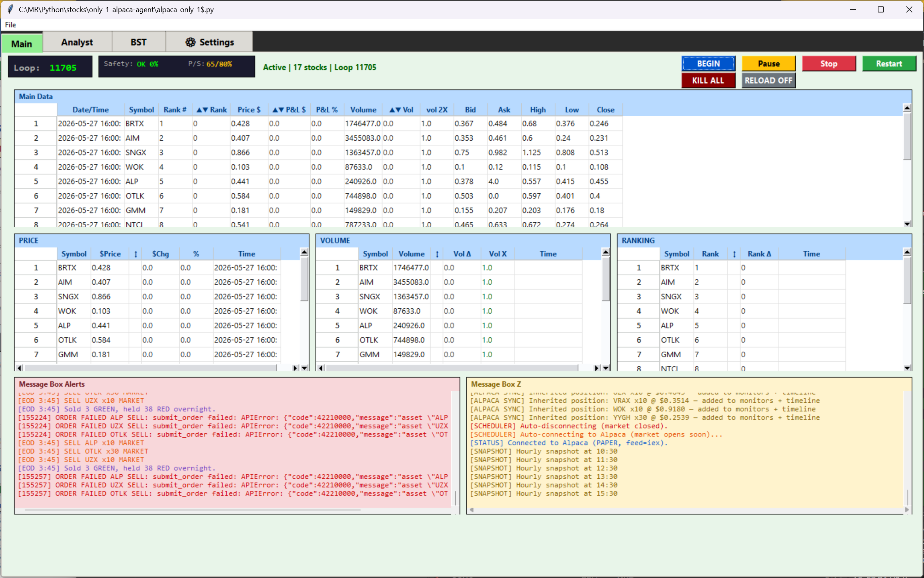Click PRICE panel horizontal scroll right arrow
924x578 pixels.
(295, 367)
